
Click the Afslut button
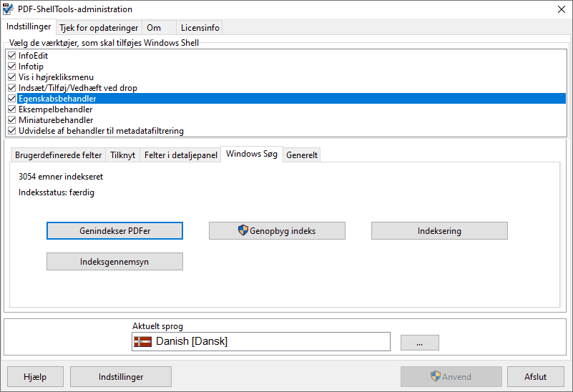point(535,377)
